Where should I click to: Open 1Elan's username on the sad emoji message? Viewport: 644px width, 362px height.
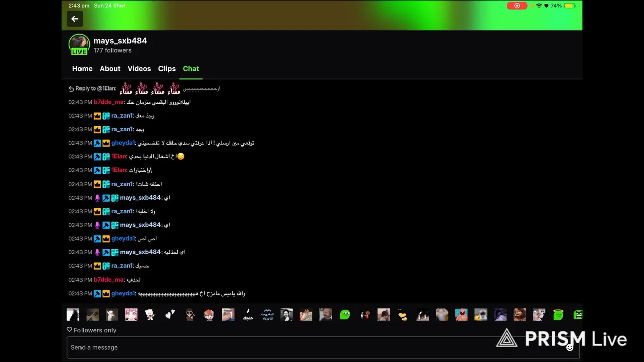[119, 157]
